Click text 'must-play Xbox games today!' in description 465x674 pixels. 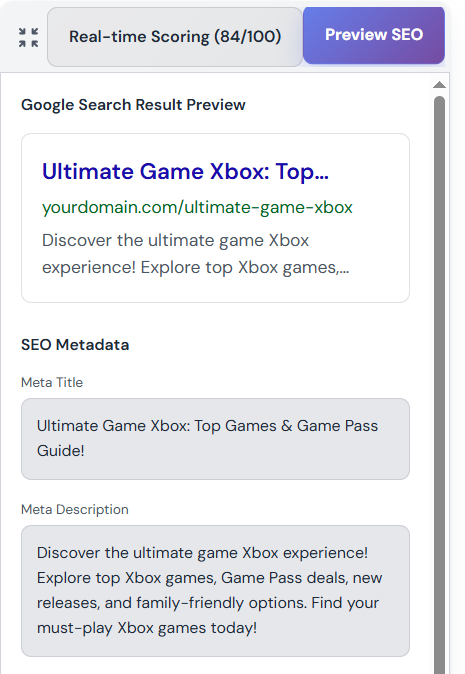(147, 628)
